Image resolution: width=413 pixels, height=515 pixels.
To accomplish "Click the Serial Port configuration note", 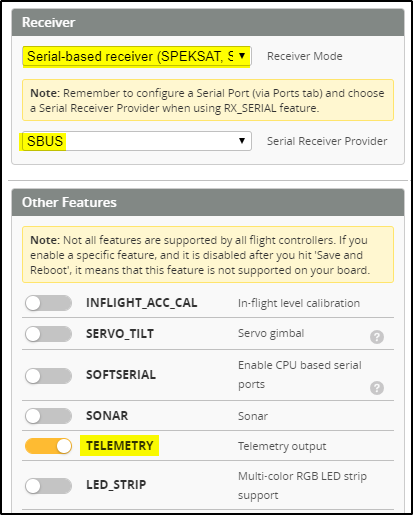I will coord(208,100).
